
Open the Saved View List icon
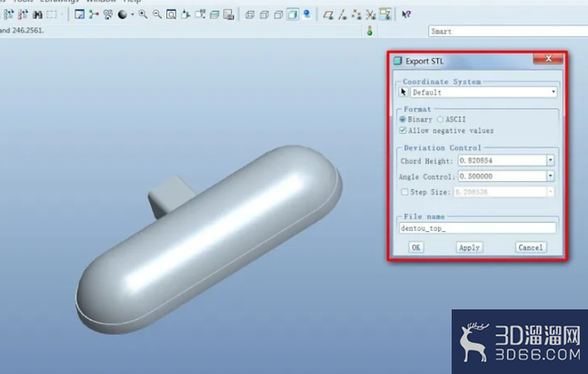coord(200,15)
